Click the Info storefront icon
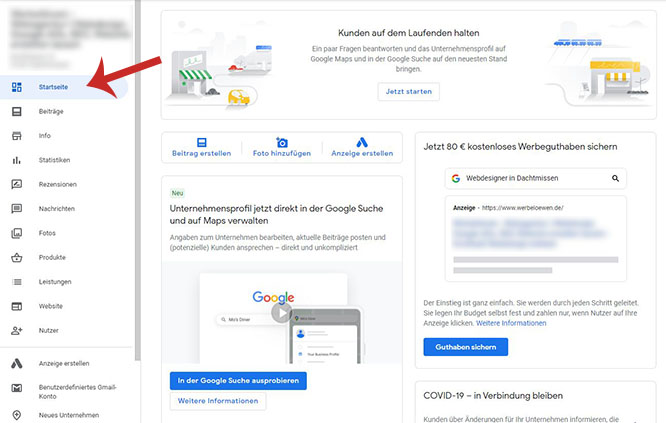 [x=17, y=136]
